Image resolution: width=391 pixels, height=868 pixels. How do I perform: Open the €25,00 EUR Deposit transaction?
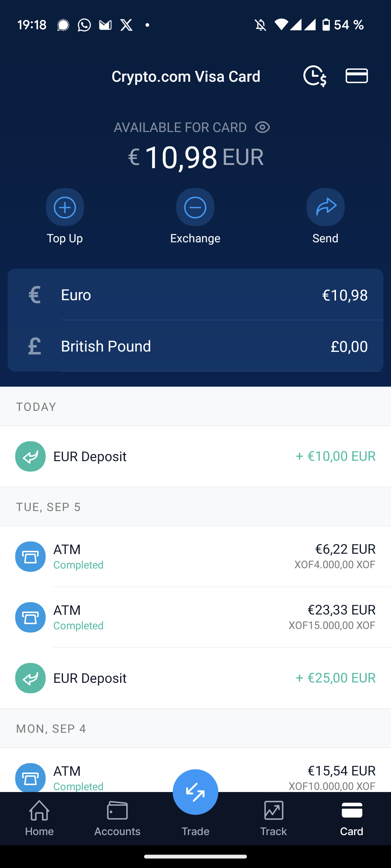195,678
